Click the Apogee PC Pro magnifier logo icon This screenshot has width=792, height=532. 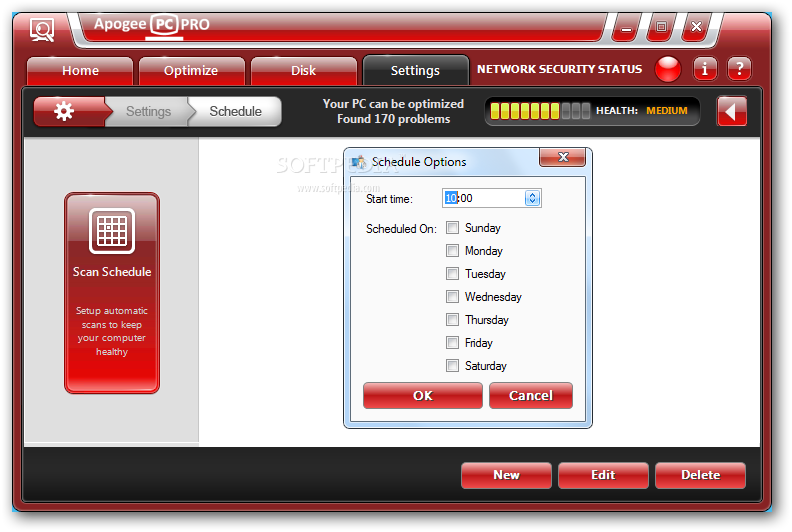tap(42, 30)
